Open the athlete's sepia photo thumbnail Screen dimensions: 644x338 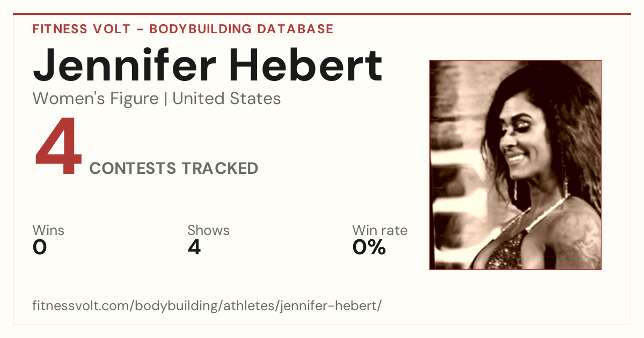click(x=515, y=165)
